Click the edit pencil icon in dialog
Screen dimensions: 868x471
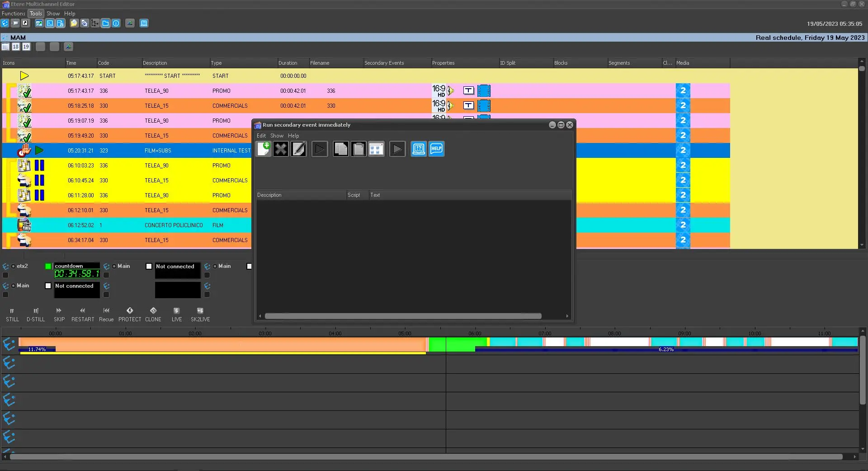(298, 149)
